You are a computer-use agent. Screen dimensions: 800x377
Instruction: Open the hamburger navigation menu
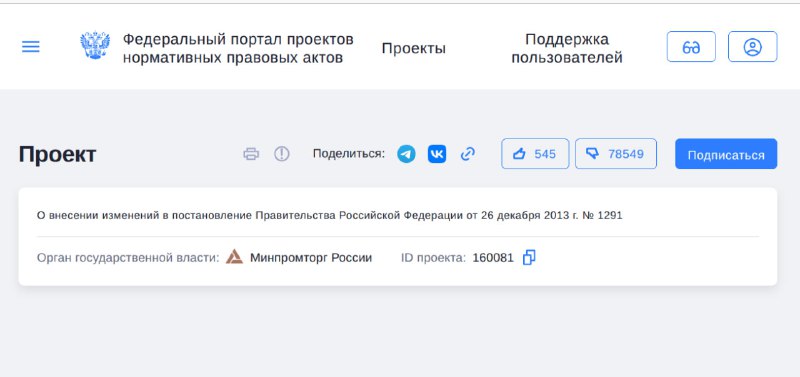[x=31, y=47]
